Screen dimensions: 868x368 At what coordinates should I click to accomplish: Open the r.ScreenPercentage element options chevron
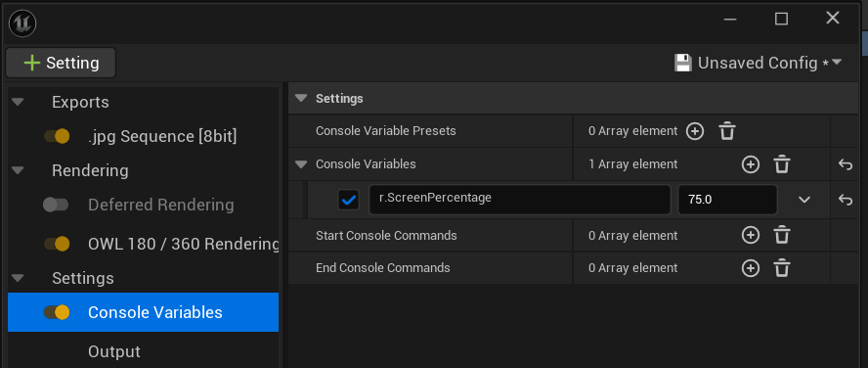coord(804,200)
